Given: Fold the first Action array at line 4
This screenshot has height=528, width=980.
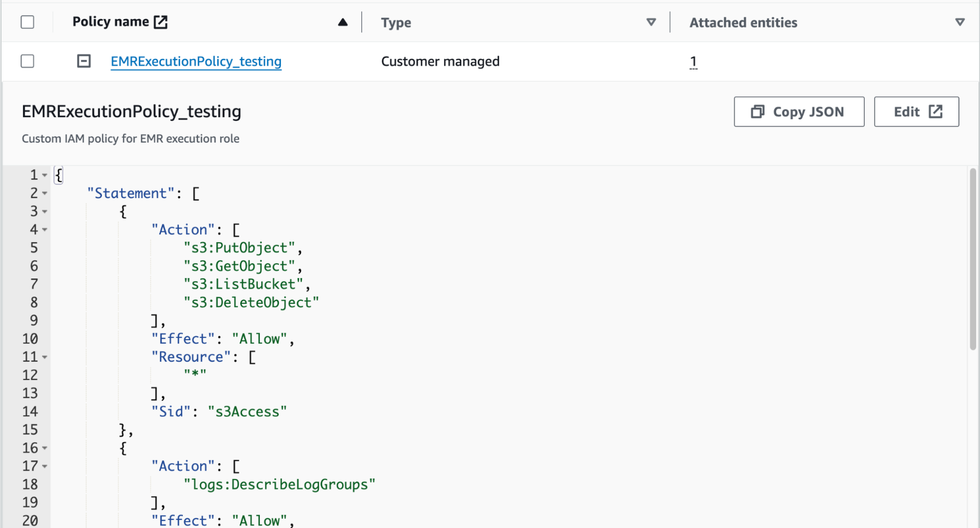Looking at the screenshot, I should coord(45,229).
